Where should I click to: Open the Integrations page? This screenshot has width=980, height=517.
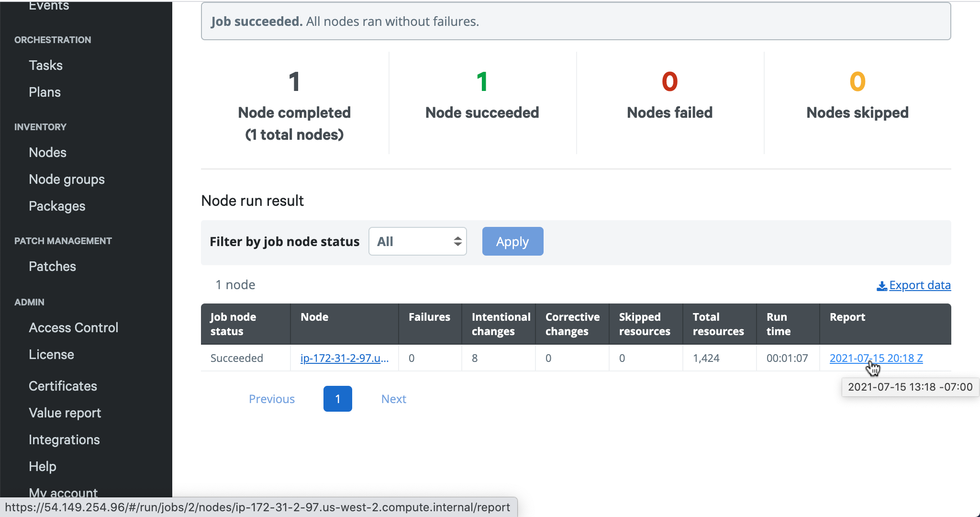click(x=64, y=439)
